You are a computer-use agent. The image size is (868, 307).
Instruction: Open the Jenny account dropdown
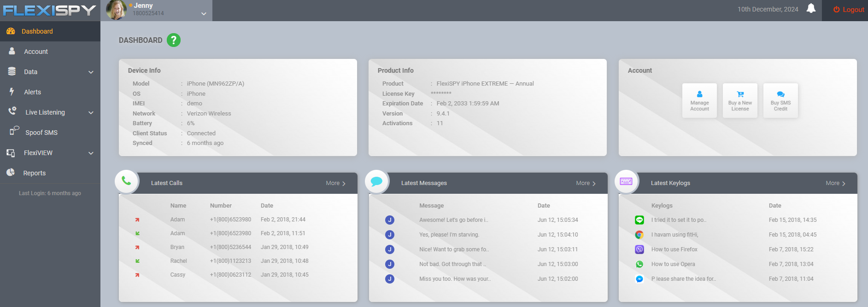[x=203, y=14]
